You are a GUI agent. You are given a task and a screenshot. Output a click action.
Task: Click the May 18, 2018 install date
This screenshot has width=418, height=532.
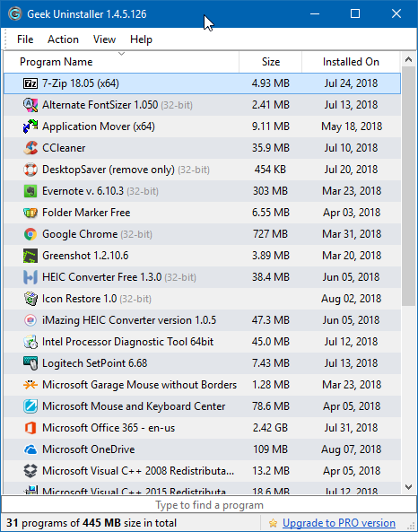352,126
